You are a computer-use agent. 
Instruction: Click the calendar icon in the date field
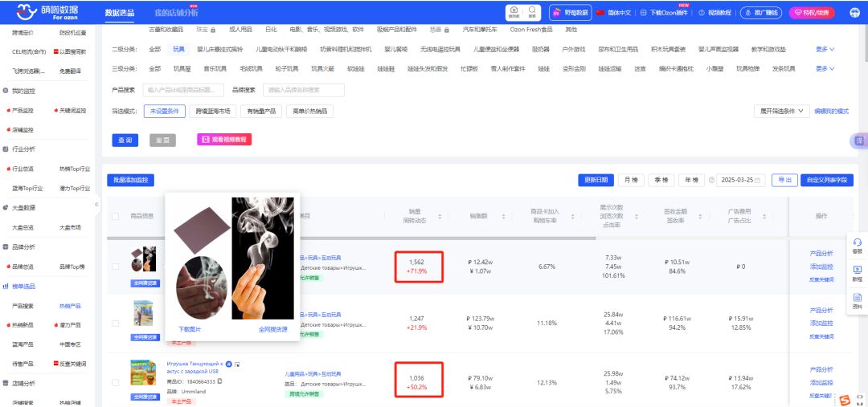point(757,181)
